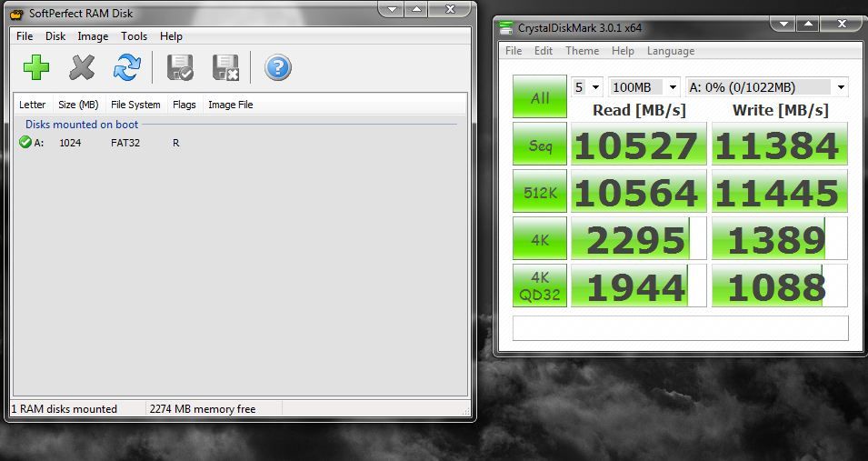Open the Help menu in RAM Disk
The height and width of the screenshot is (461, 868).
(171, 36)
